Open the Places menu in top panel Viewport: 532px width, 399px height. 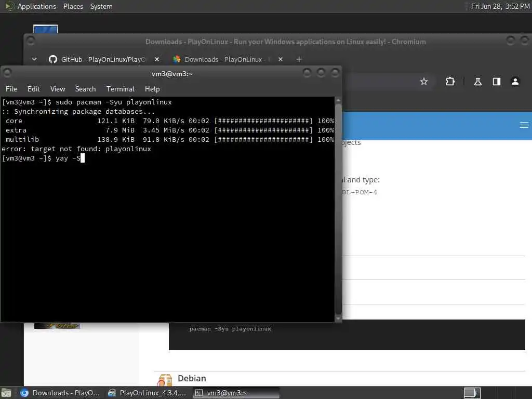click(73, 6)
